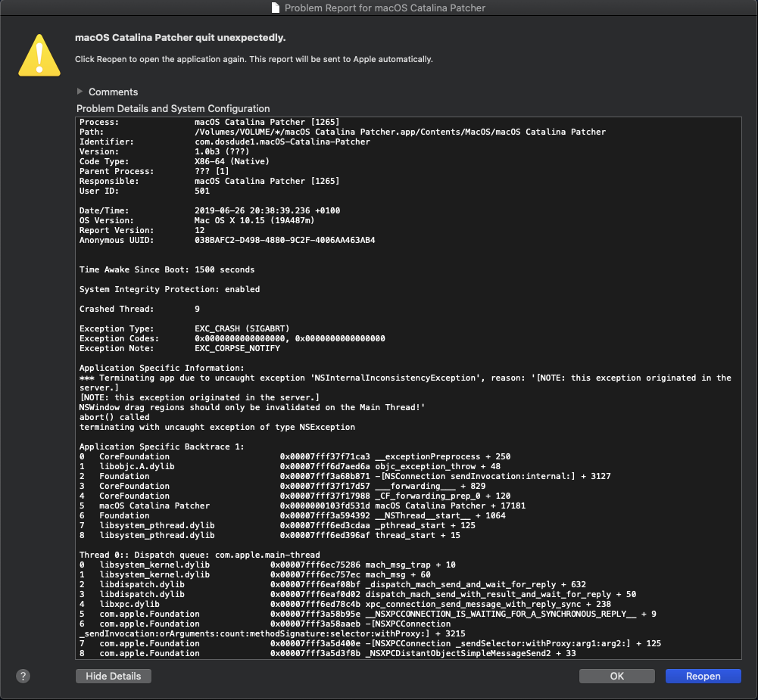This screenshot has width=758, height=700.
Task: Click the 'Click Reopen to open the application again' message
Action: tap(254, 59)
